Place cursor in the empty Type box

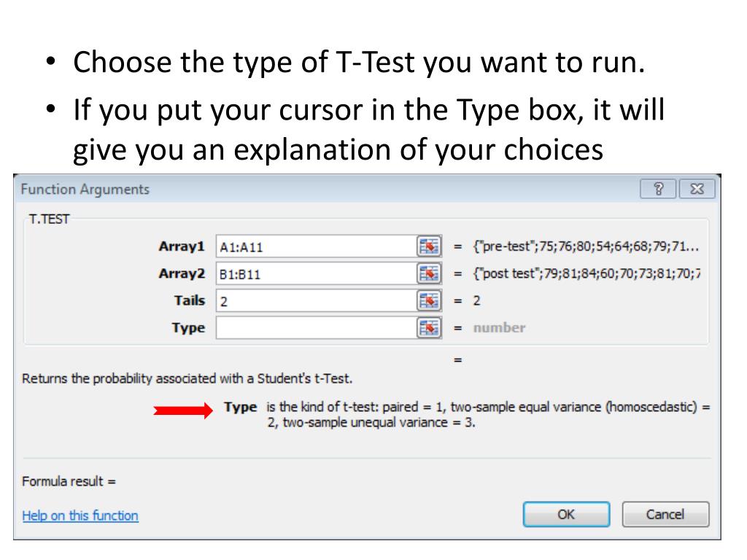pyautogui.click(x=317, y=327)
